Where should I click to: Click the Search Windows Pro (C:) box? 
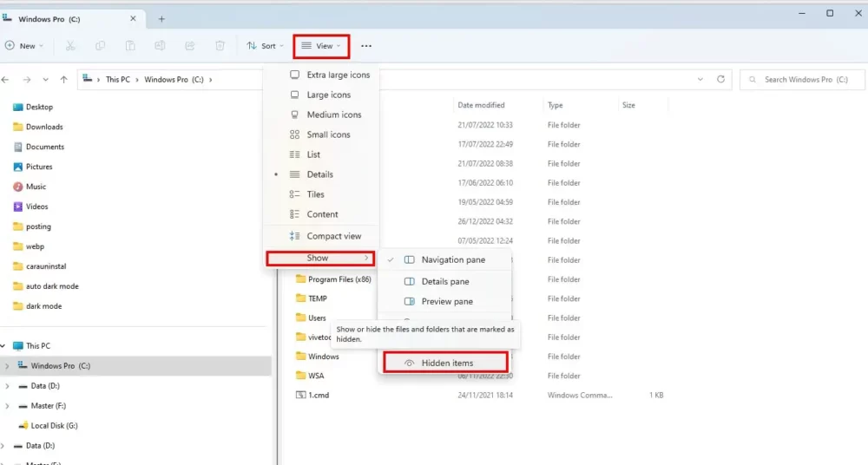tap(803, 80)
